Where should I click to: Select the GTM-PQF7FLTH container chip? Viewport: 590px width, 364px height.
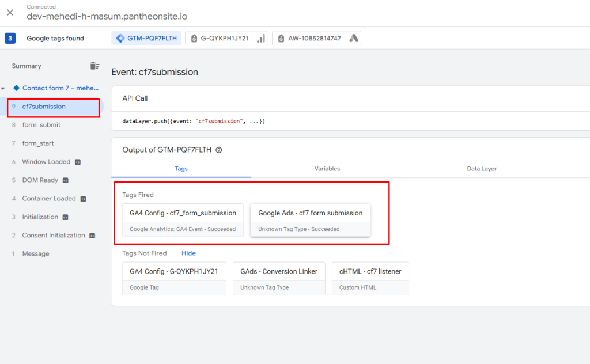point(146,38)
